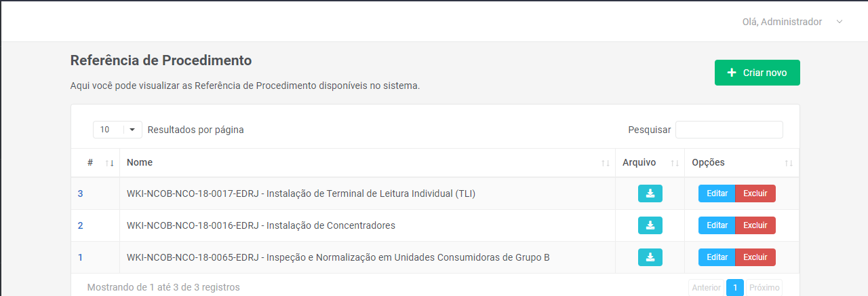Download file for Instalação de Concentradores
Screen dimensions: 868x296
point(650,225)
